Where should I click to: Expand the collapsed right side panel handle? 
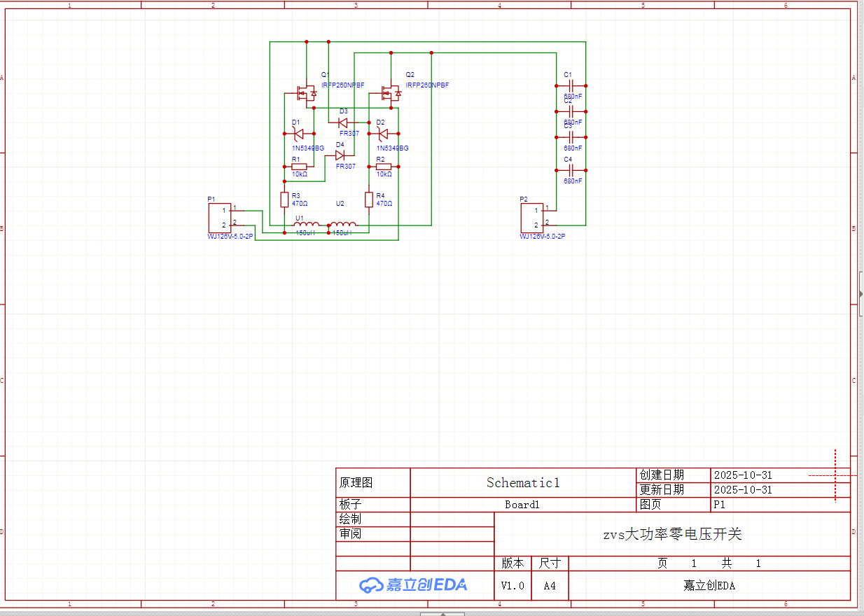coord(860,294)
